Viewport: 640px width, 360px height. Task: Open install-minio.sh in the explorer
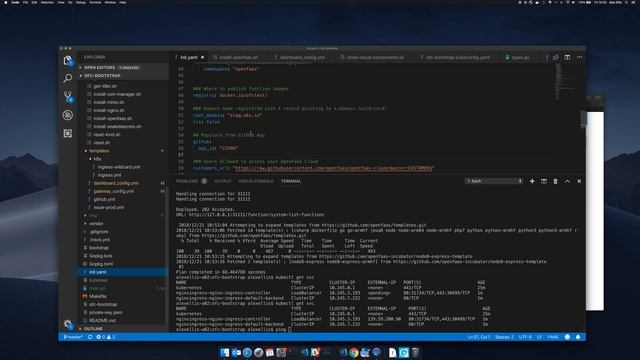(x=109, y=102)
